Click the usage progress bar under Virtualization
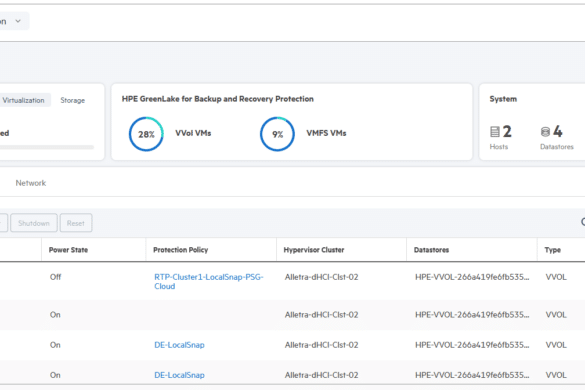Image resolution: width=585 pixels, height=390 pixels. [47, 147]
